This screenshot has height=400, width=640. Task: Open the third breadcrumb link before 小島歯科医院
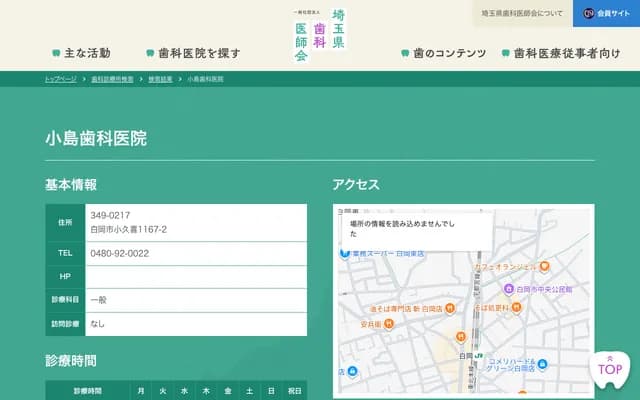pyautogui.click(x=160, y=79)
